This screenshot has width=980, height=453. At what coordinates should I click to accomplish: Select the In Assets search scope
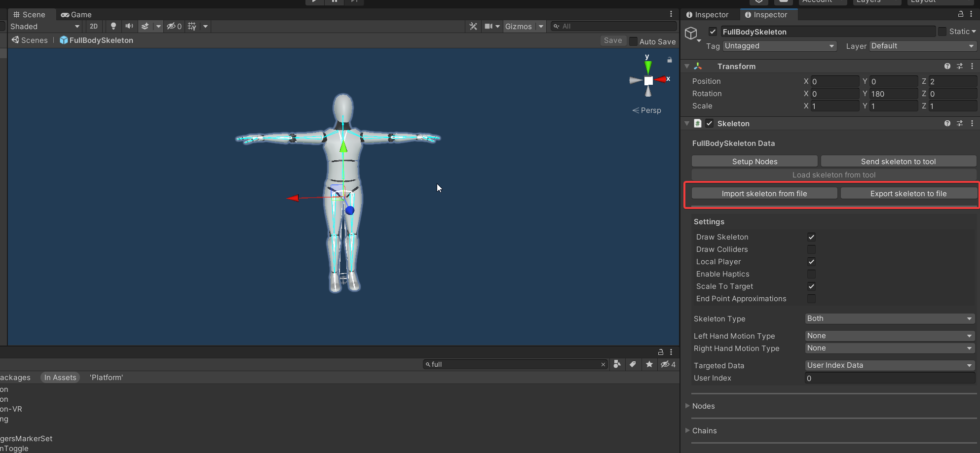(60, 378)
